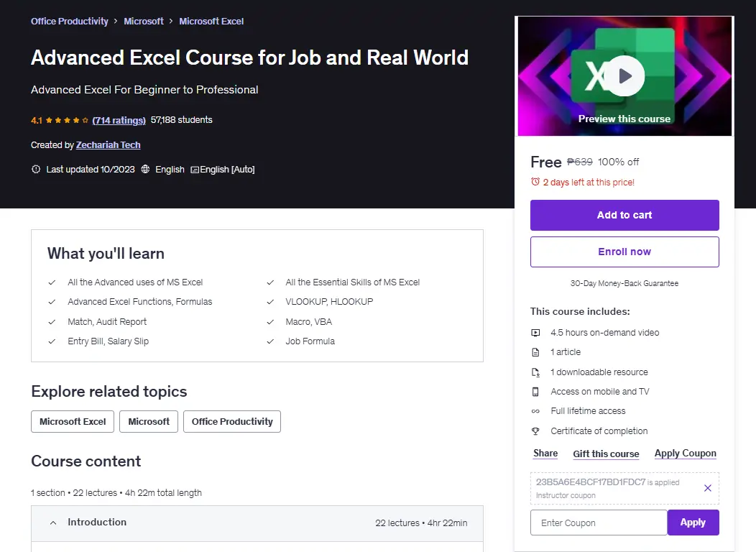Click checkmark beside Macro, VBA
Screen dimensions: 756x552
(270, 322)
